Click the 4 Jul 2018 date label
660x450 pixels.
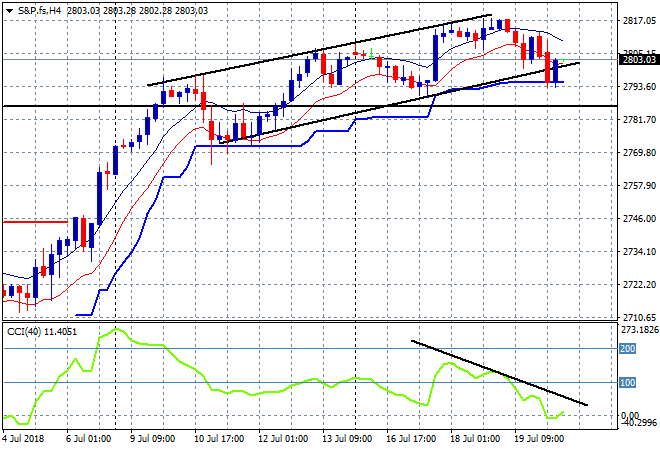pyautogui.click(x=23, y=439)
